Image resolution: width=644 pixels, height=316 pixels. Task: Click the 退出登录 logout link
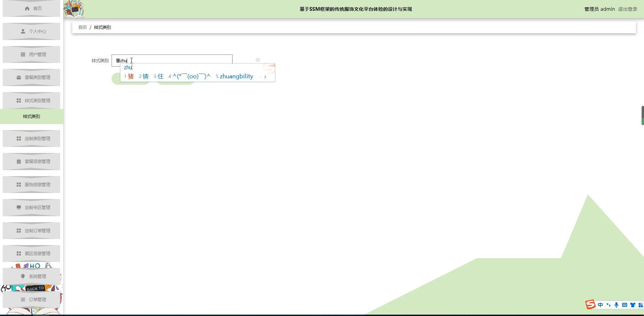[628, 9]
